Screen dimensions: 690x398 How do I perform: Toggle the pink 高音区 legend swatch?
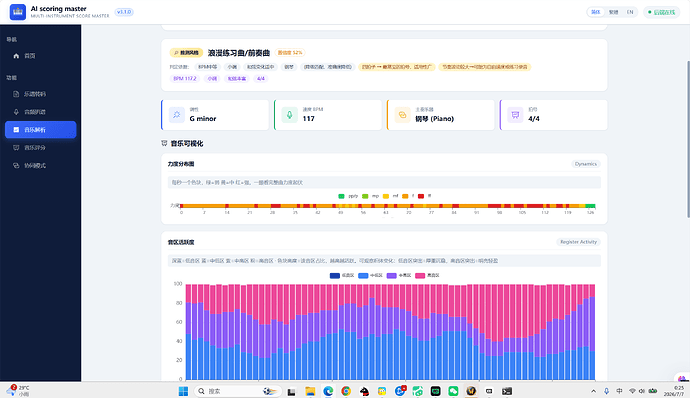click(x=420, y=276)
